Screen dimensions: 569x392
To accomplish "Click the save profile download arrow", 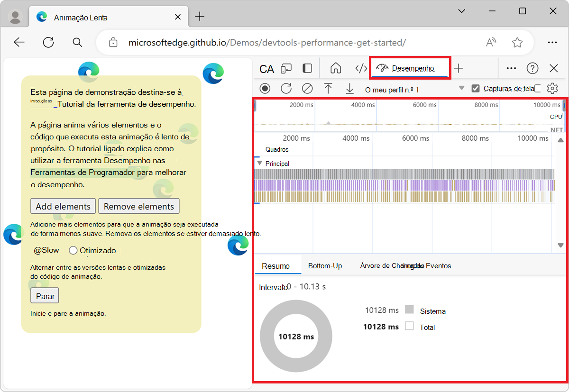I will [349, 88].
